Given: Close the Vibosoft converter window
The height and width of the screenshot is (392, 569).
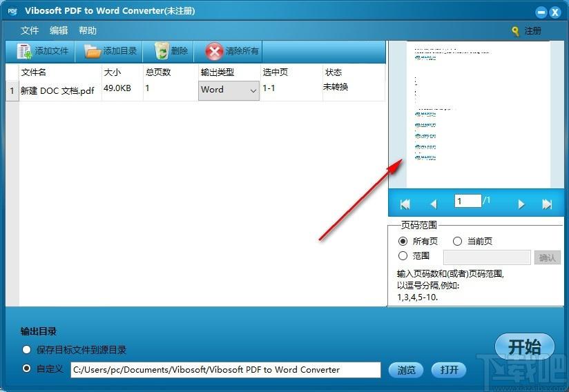Looking at the screenshot, I should pyautogui.click(x=555, y=12).
